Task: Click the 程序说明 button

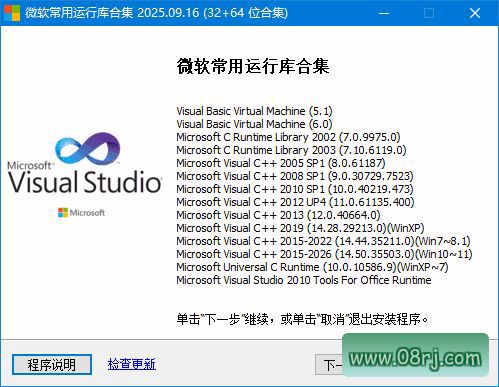Action: [52, 364]
